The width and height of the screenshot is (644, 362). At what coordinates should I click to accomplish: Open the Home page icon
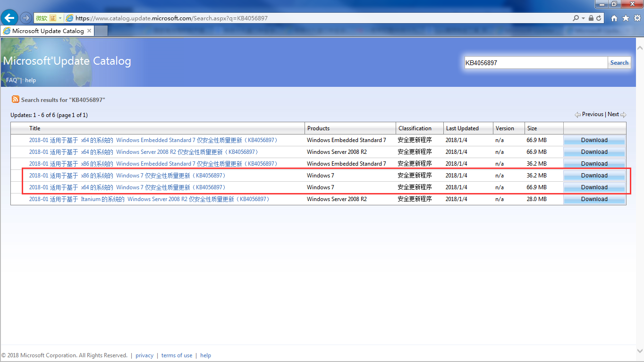(x=614, y=18)
